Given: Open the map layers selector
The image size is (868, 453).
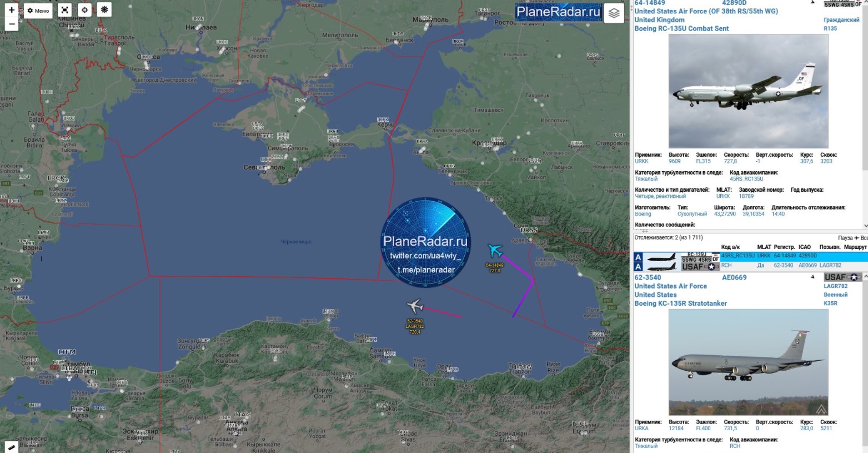Looking at the screenshot, I should click(x=614, y=13).
